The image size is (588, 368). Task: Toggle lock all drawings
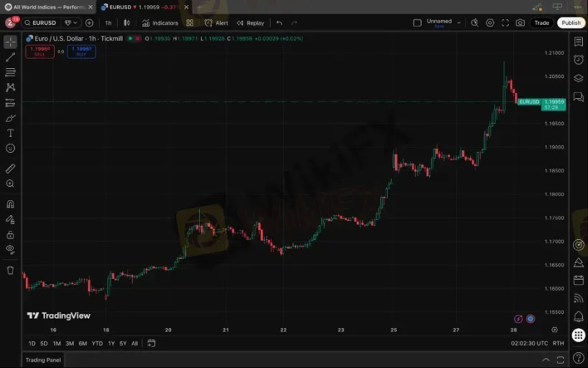point(10,235)
